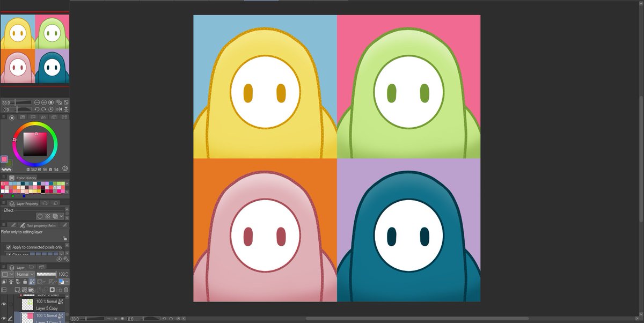Viewport: 644px width, 323px height.
Task: Select Layer 5 Copy thumbnail
Action: (x=27, y=304)
